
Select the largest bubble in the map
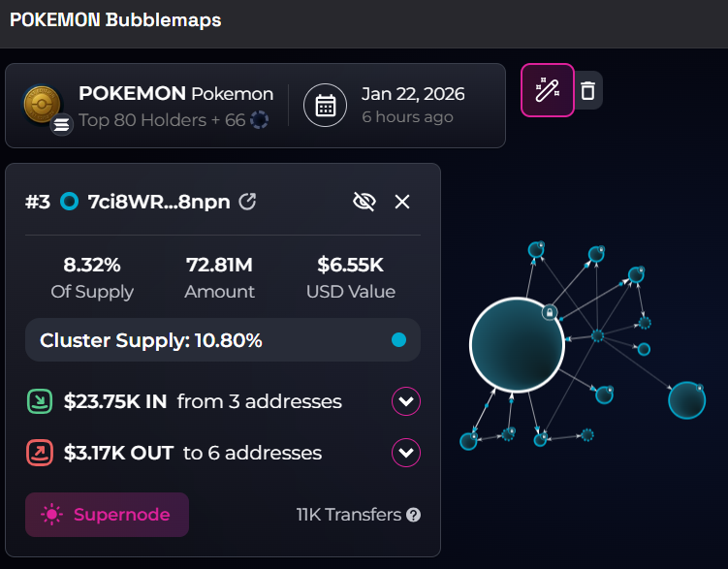click(517, 345)
